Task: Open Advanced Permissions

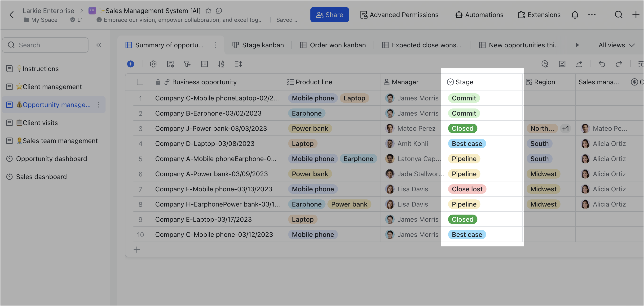Action: [x=399, y=15]
